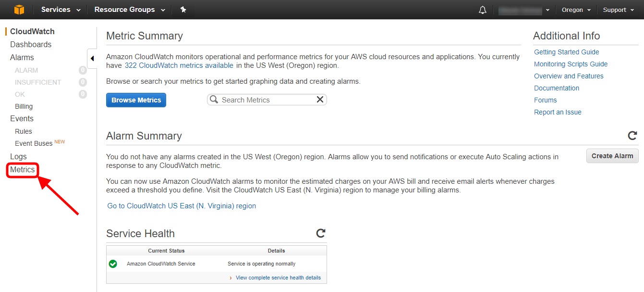This screenshot has height=292, width=644.
Task: Open the Forums link
Action: point(546,100)
